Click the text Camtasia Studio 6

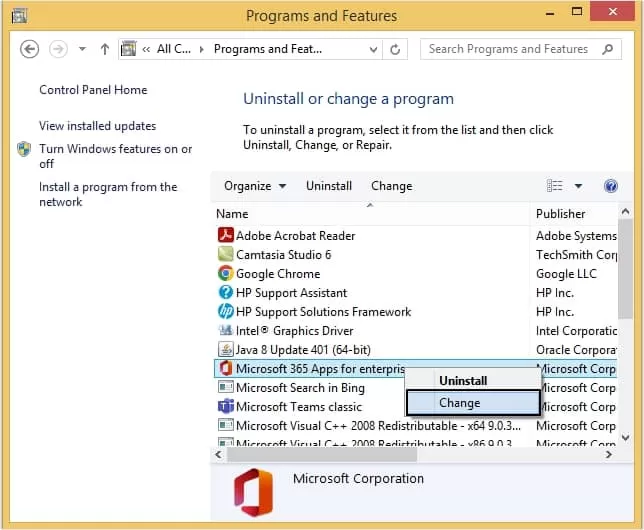(283, 255)
